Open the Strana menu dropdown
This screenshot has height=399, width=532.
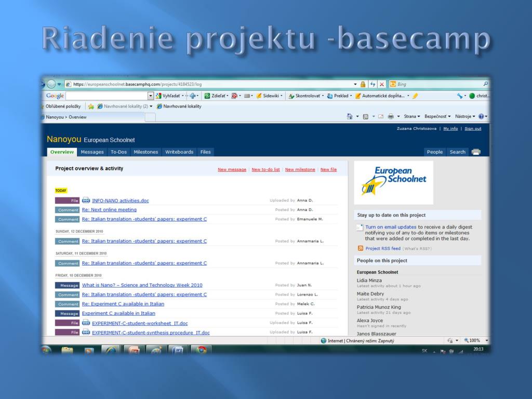(x=412, y=116)
